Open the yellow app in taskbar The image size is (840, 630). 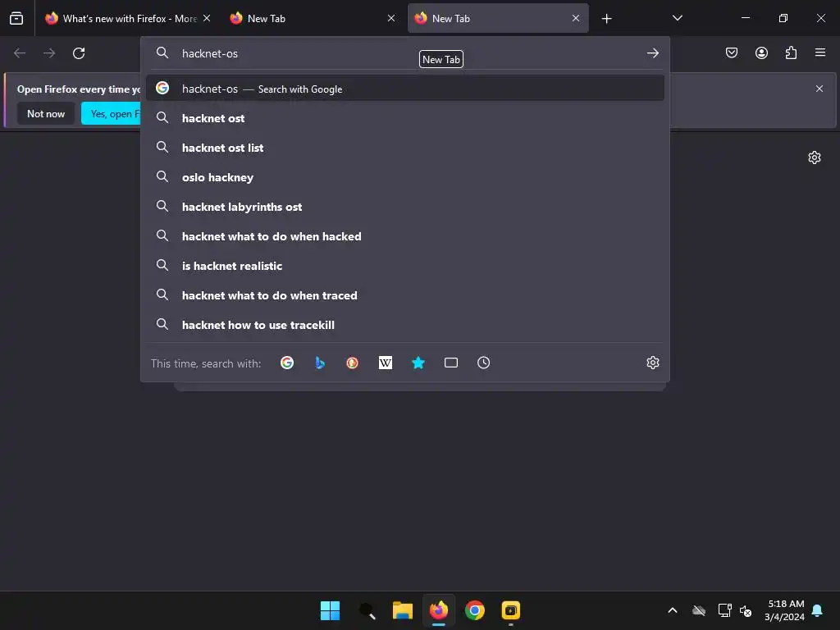[x=510, y=610]
